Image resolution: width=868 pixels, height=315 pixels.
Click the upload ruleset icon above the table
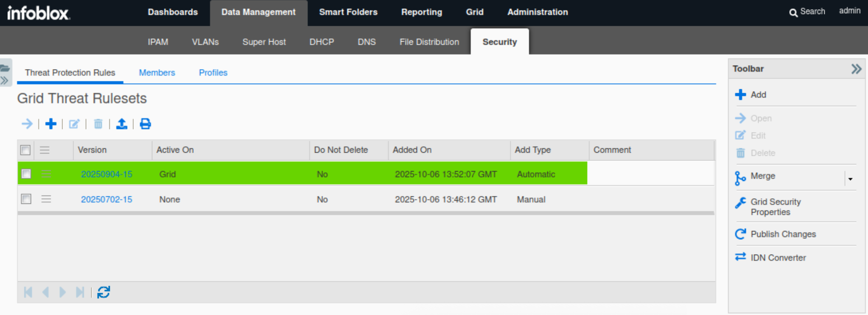coord(122,124)
